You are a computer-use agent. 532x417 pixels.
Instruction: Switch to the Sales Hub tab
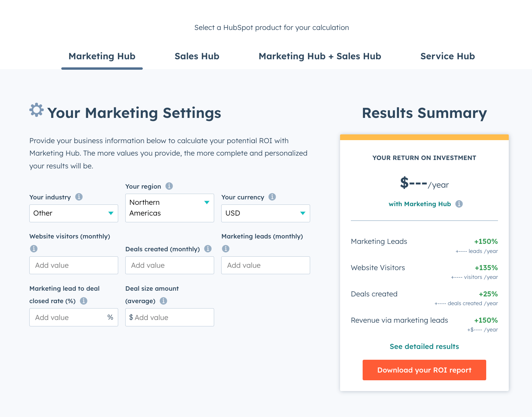(197, 56)
